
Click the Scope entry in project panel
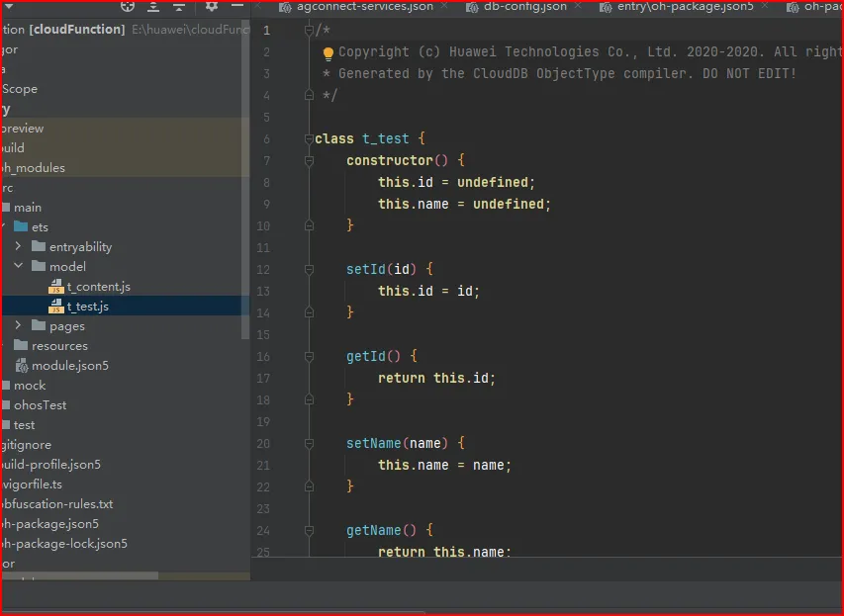tap(20, 89)
